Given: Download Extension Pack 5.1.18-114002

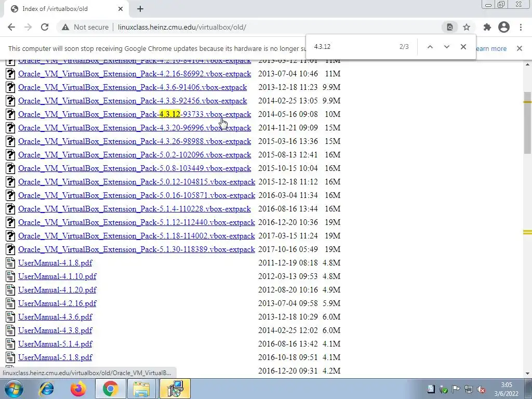Looking at the screenshot, I should 137,236.
